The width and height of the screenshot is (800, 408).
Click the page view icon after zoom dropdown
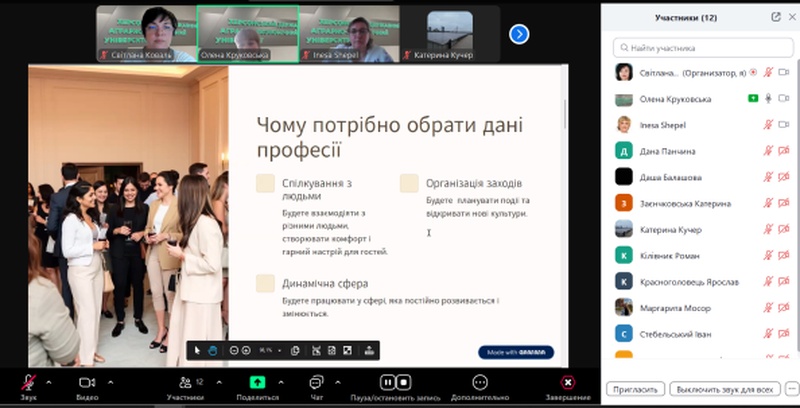point(294,350)
